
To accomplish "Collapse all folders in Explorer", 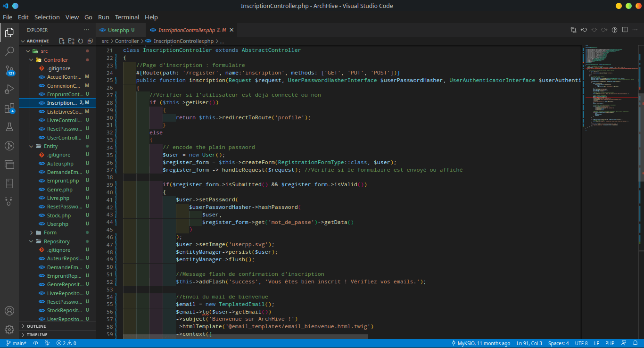I will 90,41.
